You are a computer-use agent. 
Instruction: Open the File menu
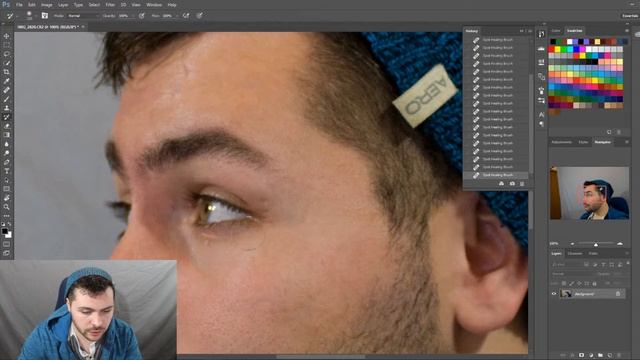pyautogui.click(x=19, y=5)
